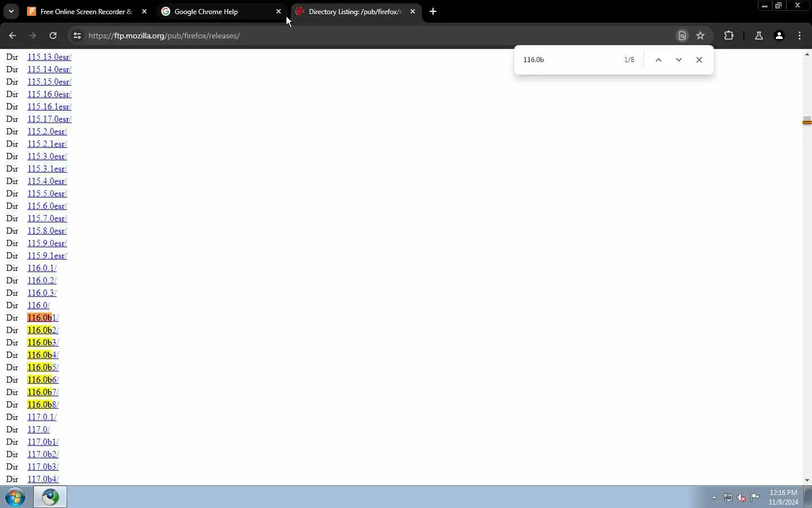This screenshot has width=812, height=508.
Task: Bookmark this page with the star icon
Action: [700, 36]
